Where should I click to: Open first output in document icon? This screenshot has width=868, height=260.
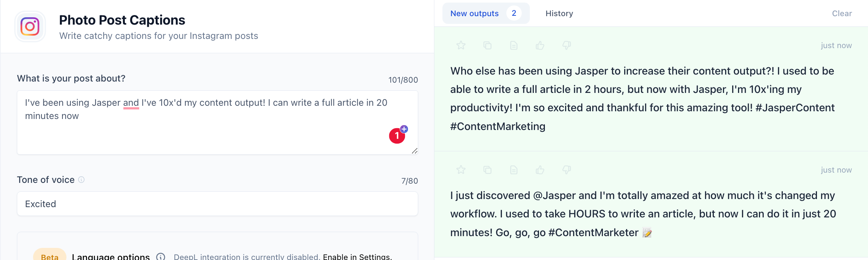(x=514, y=45)
